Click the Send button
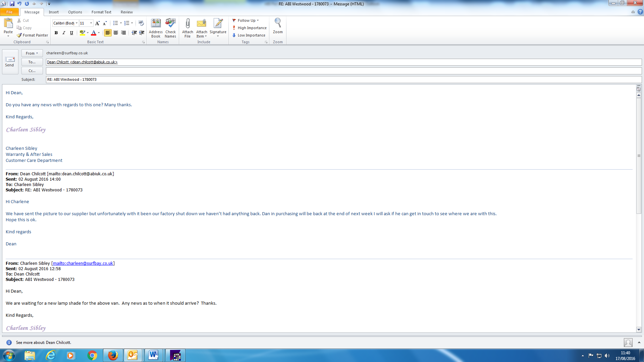Screen dimensions: 644x362 click(x=10, y=61)
